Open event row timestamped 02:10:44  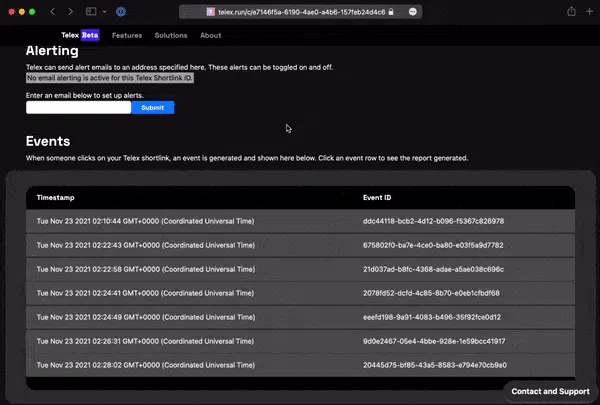300,221
